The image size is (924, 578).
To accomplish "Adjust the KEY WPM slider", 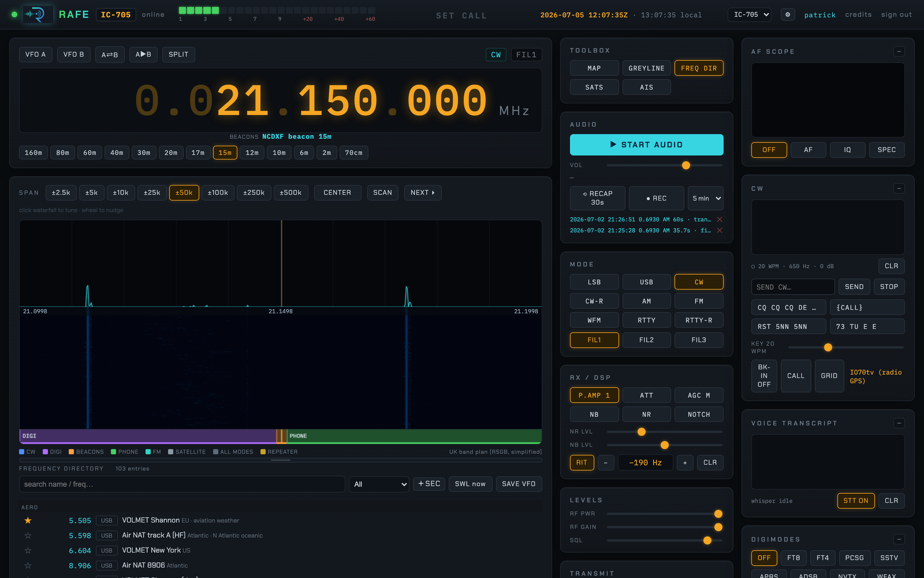I will coord(846,347).
